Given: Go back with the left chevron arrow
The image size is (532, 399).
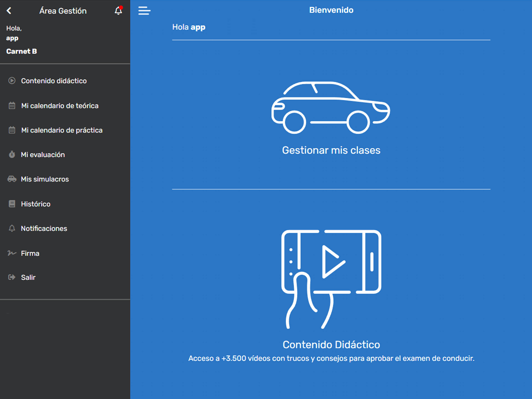Looking at the screenshot, I should (9, 11).
